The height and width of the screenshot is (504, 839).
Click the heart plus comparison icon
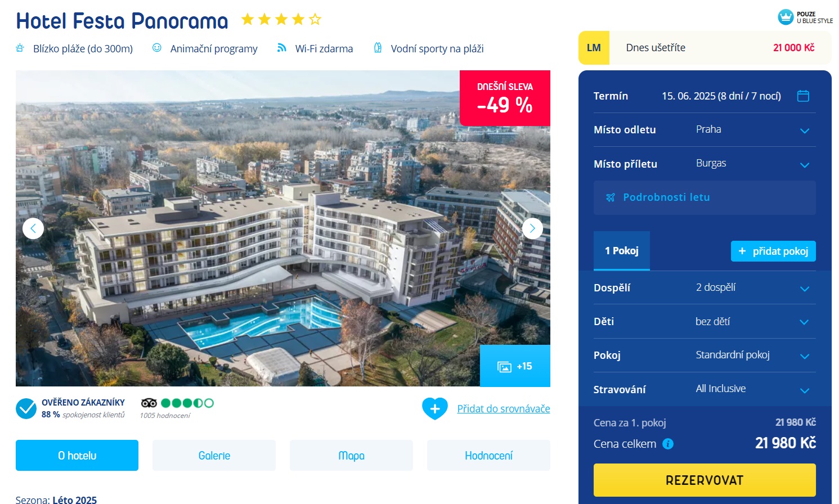435,409
